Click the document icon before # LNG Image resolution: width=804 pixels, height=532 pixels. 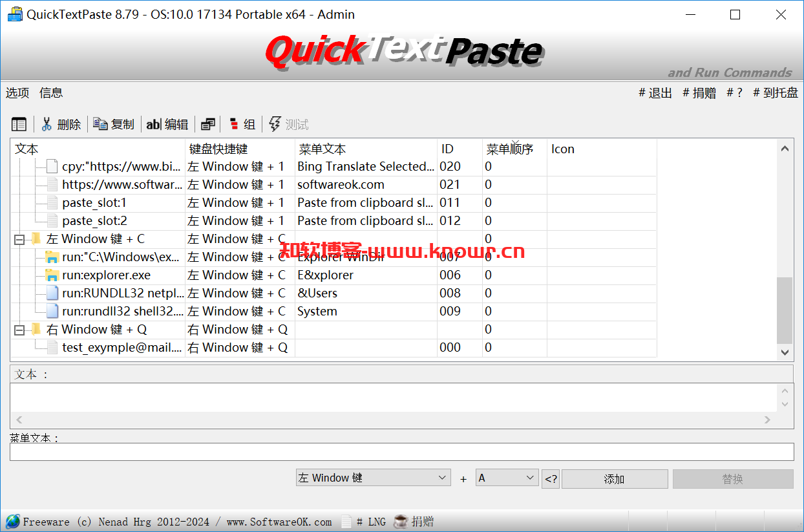point(346,522)
